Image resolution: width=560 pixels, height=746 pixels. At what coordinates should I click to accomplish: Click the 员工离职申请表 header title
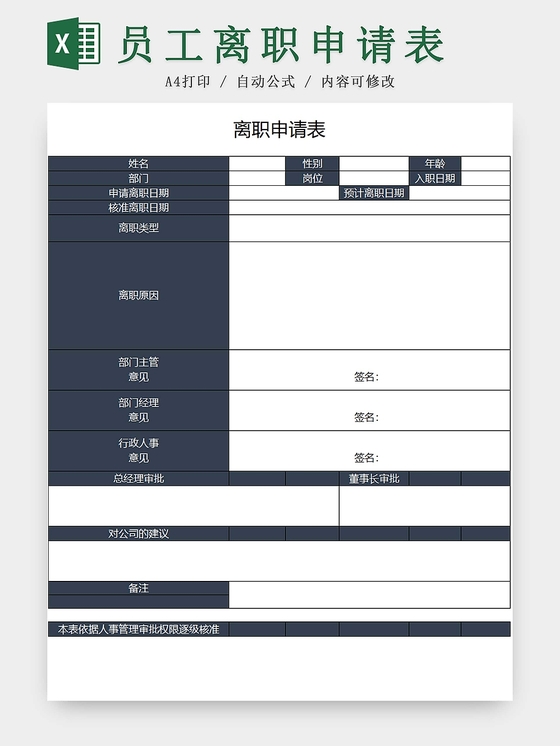tap(281, 44)
